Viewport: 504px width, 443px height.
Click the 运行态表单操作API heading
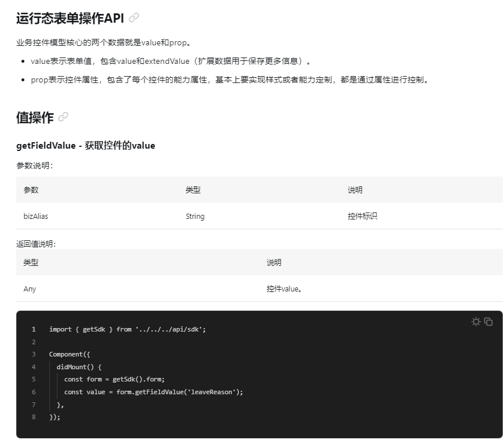click(x=70, y=18)
